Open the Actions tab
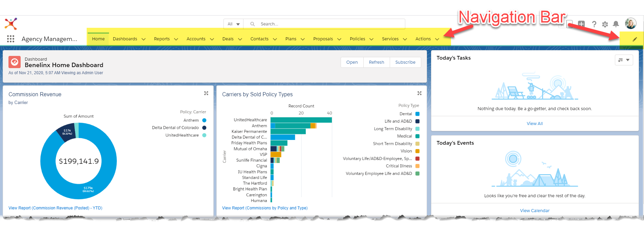 [x=423, y=39]
